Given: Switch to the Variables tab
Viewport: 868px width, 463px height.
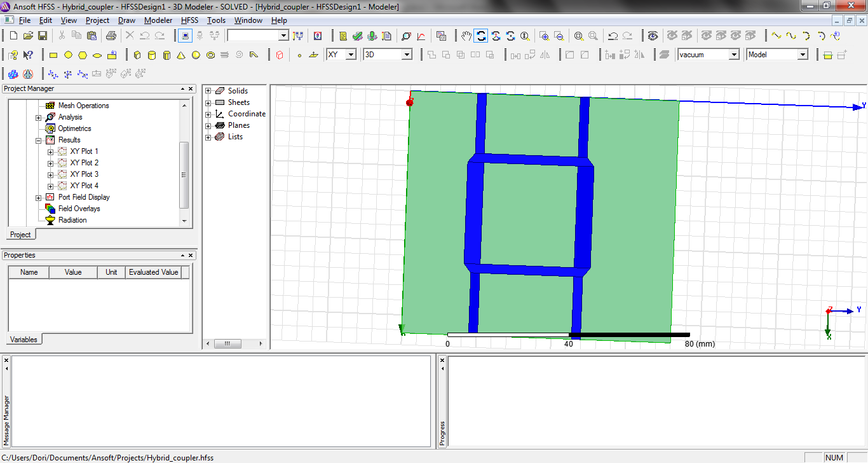Looking at the screenshot, I should [x=24, y=340].
